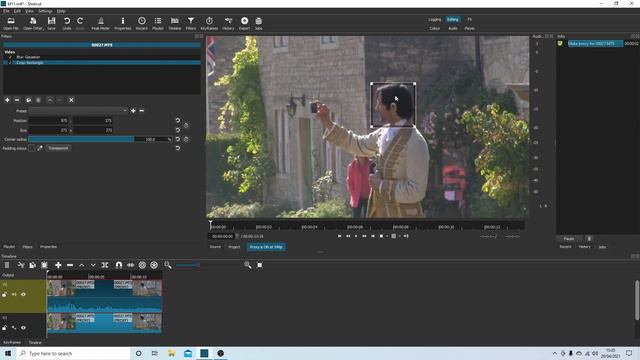Open the View menu
The width and height of the screenshot is (640, 360).
[x=29, y=11]
